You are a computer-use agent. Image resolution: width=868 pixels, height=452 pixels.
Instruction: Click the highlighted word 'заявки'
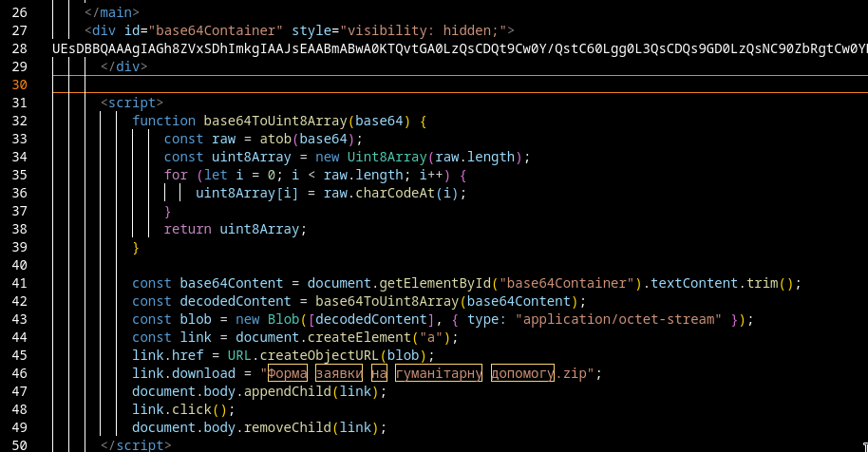pyautogui.click(x=339, y=373)
